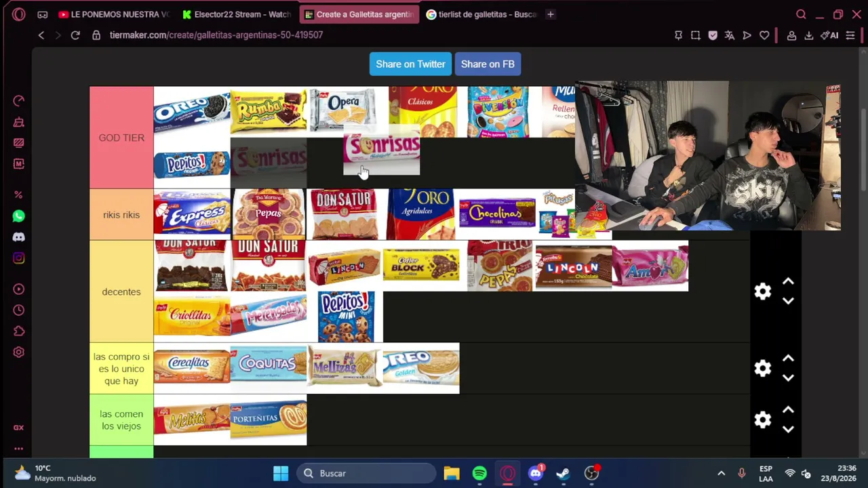Open File Explorer from the taskbar

[452, 473]
